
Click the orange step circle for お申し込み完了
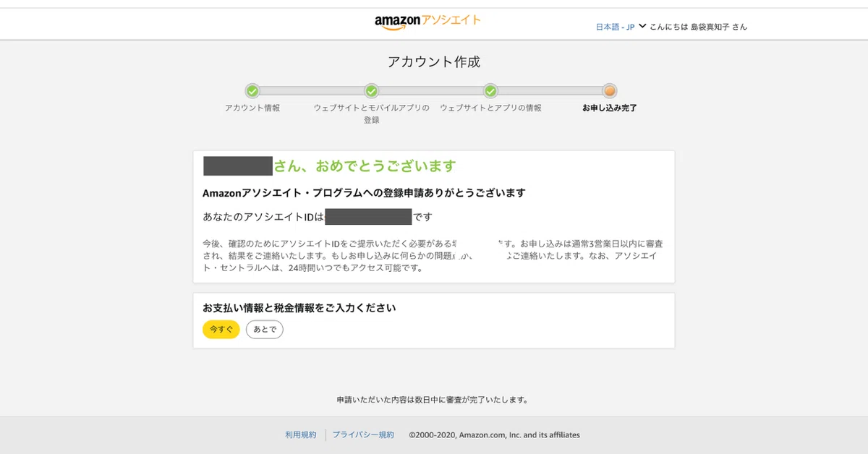coord(610,91)
